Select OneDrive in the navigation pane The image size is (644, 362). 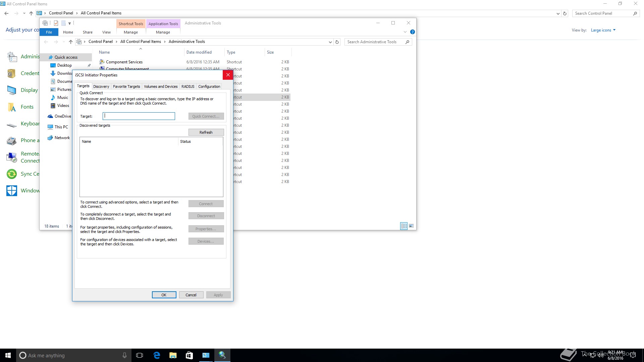(x=63, y=116)
